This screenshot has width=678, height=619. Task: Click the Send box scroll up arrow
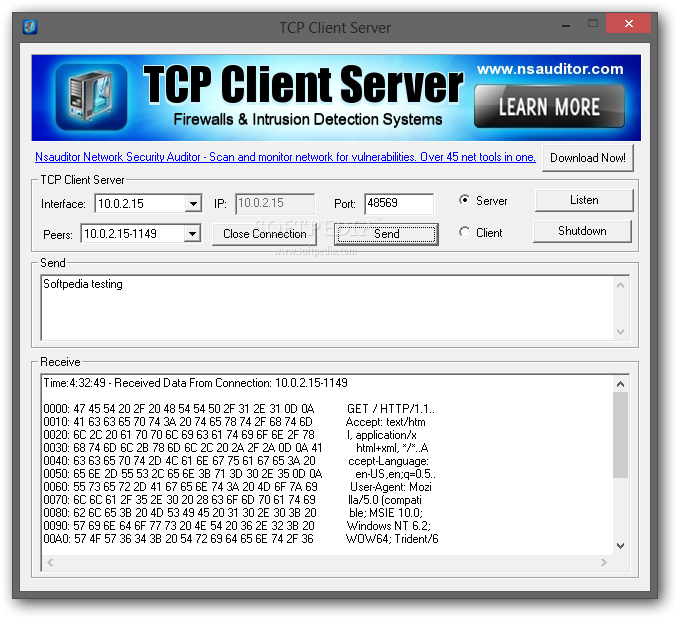(x=620, y=285)
